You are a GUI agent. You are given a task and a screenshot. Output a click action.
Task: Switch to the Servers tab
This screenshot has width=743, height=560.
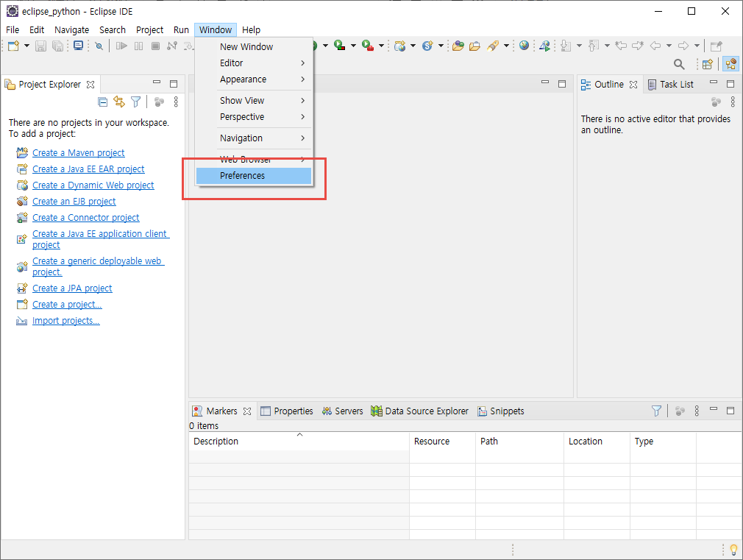(x=343, y=411)
